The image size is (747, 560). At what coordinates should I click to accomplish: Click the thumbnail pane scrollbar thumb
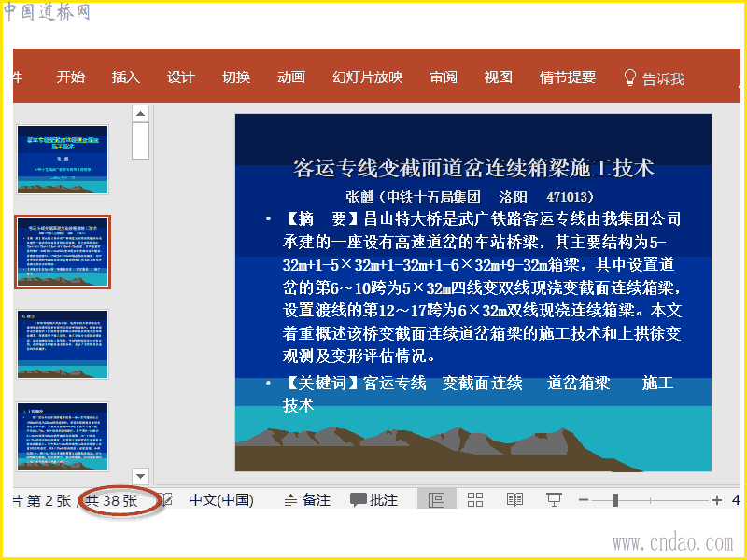(141, 141)
